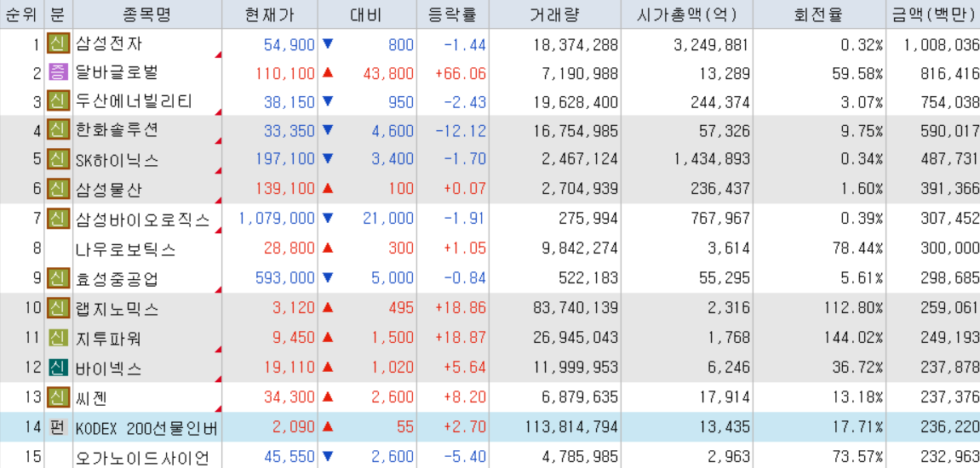Sort by the 시가총액(억) column header
980x468 pixels.
pos(686,14)
